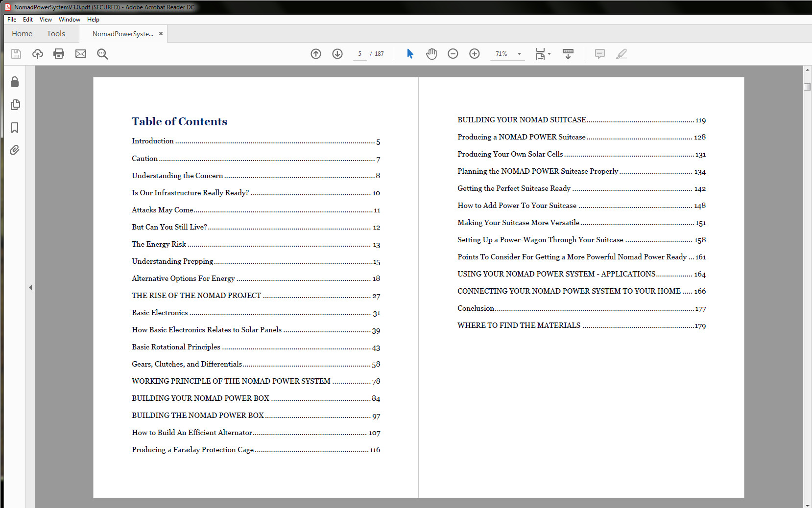812x508 pixels.
Task: Switch to the Tools tab
Action: 56,34
